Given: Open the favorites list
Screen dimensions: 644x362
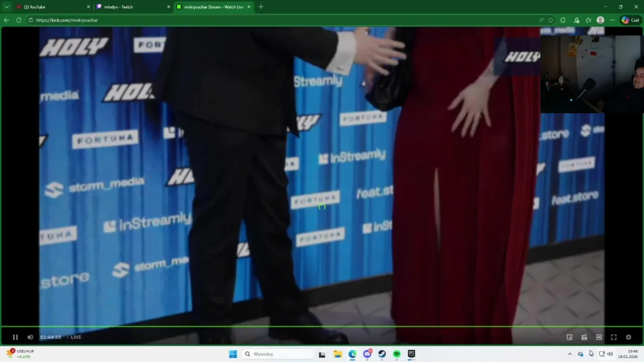Looking at the screenshot, I should tap(588, 20).
